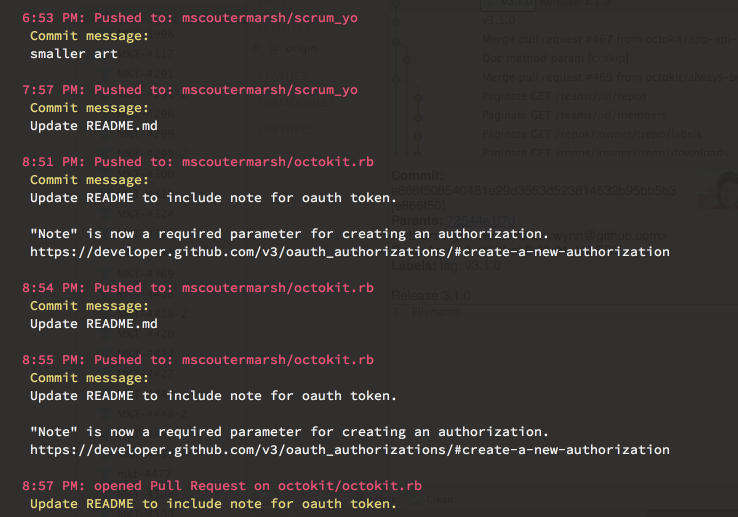Click the 8:57 PM opened Pull Request line
This screenshot has width=738, height=517.
pyautogui.click(x=222, y=486)
